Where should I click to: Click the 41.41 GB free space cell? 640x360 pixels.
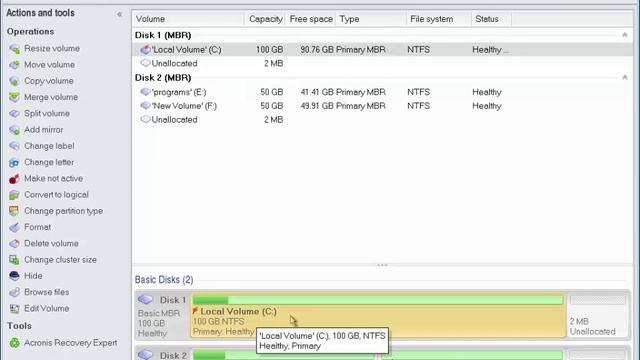click(x=317, y=92)
